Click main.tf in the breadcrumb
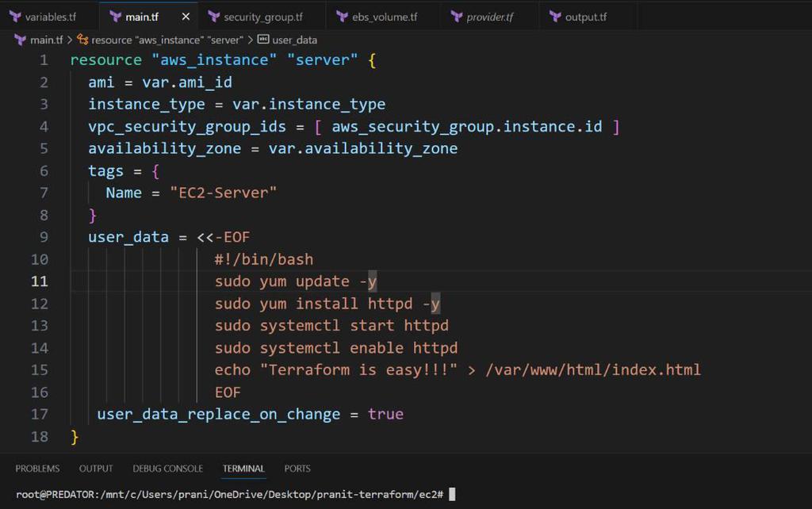812x509 pixels. pos(46,40)
